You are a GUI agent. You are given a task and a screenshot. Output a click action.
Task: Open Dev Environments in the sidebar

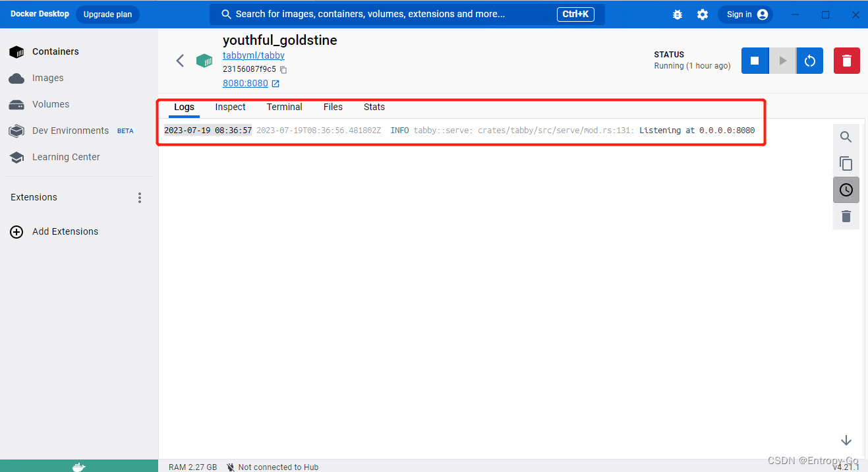click(70, 131)
